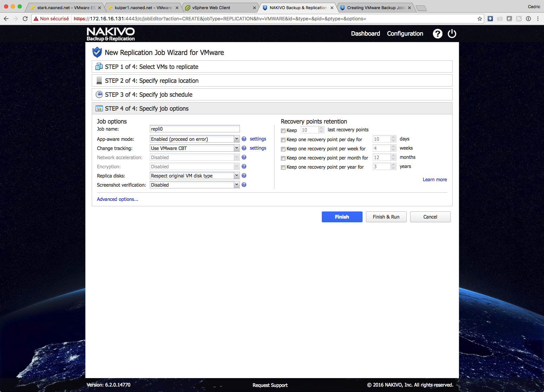Reload the page using browser refresh icon
Image resolution: width=544 pixels, height=392 pixels.
tap(25, 19)
